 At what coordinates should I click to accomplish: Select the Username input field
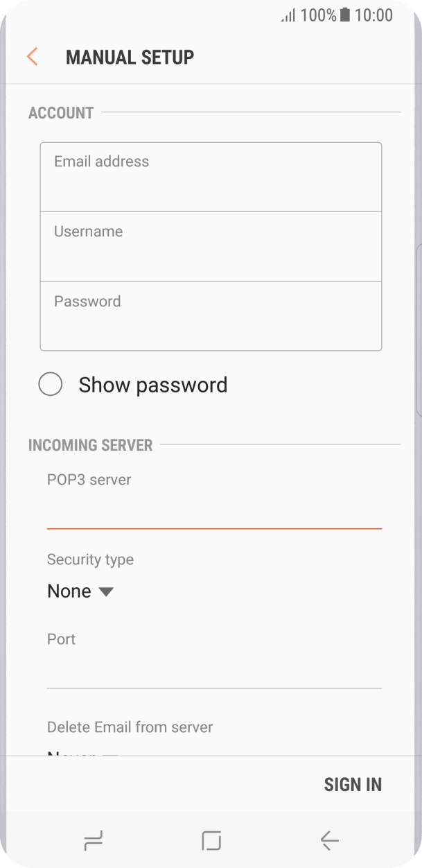point(211,245)
